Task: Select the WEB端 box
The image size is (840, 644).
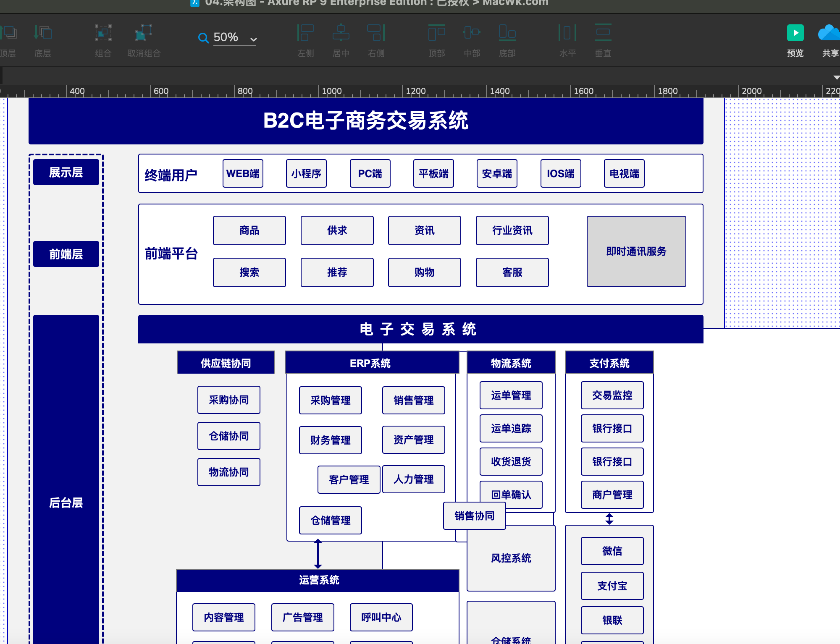Action: coord(243,173)
